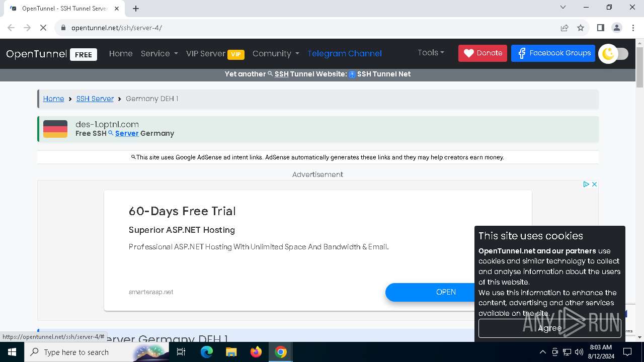Show hidden system tray icons
Image resolution: width=644 pixels, height=362 pixels.
[x=542, y=352]
